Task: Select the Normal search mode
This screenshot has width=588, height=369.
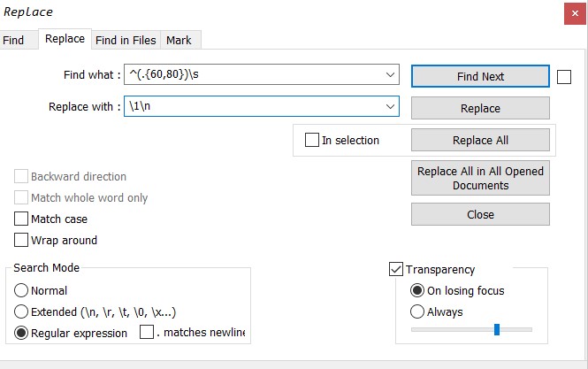Action: click(21, 290)
